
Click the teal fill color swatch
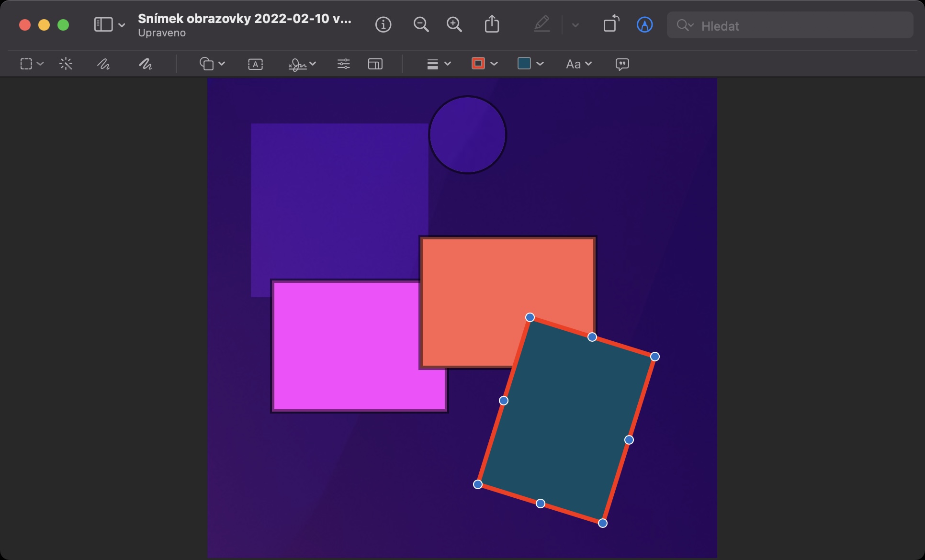pos(524,64)
